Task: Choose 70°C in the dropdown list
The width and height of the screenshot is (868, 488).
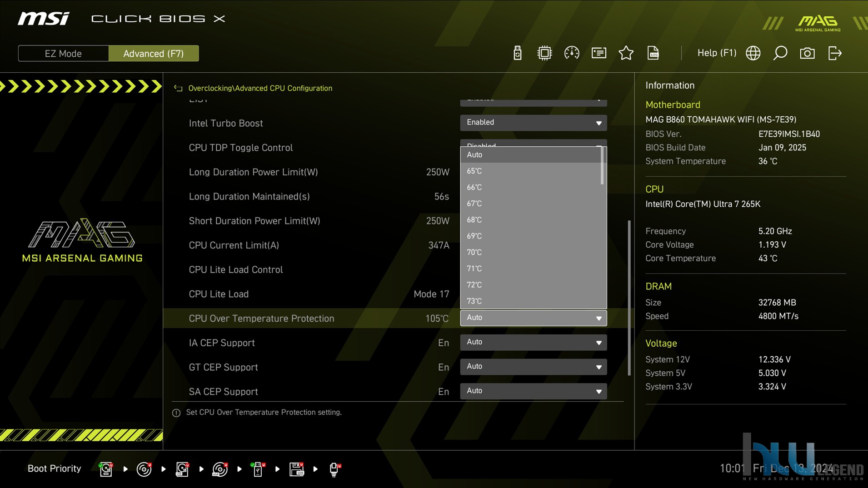Action: tap(531, 252)
